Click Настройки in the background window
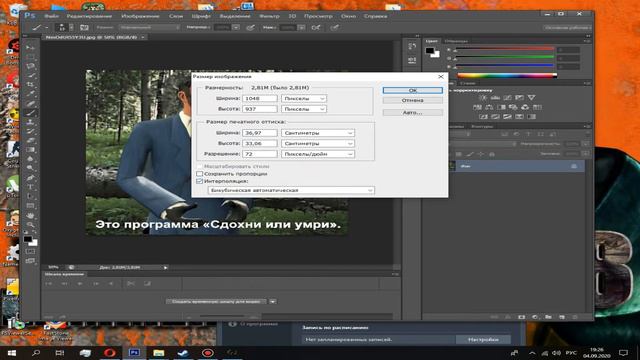The height and width of the screenshot is (360, 640). click(x=483, y=340)
